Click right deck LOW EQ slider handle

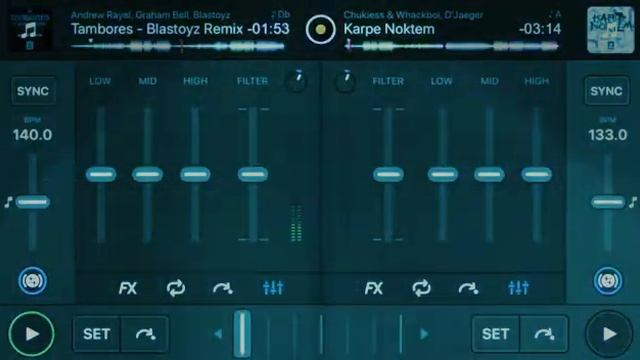442,174
